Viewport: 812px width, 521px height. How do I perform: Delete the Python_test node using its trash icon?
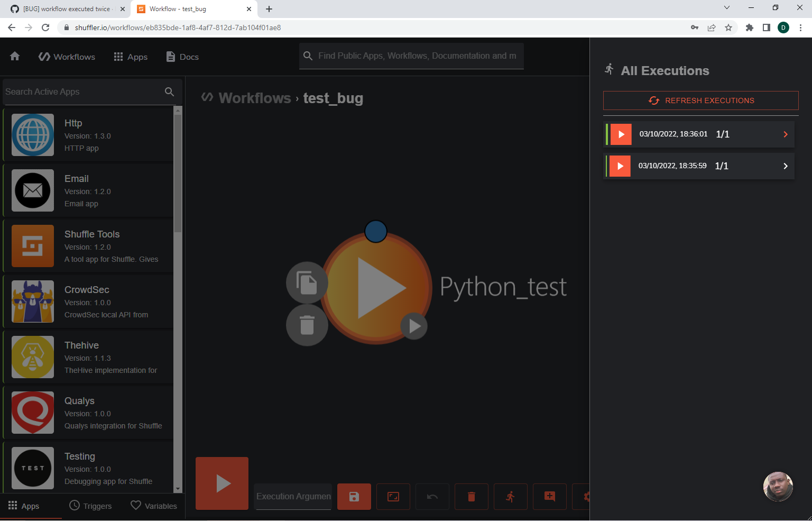(307, 325)
